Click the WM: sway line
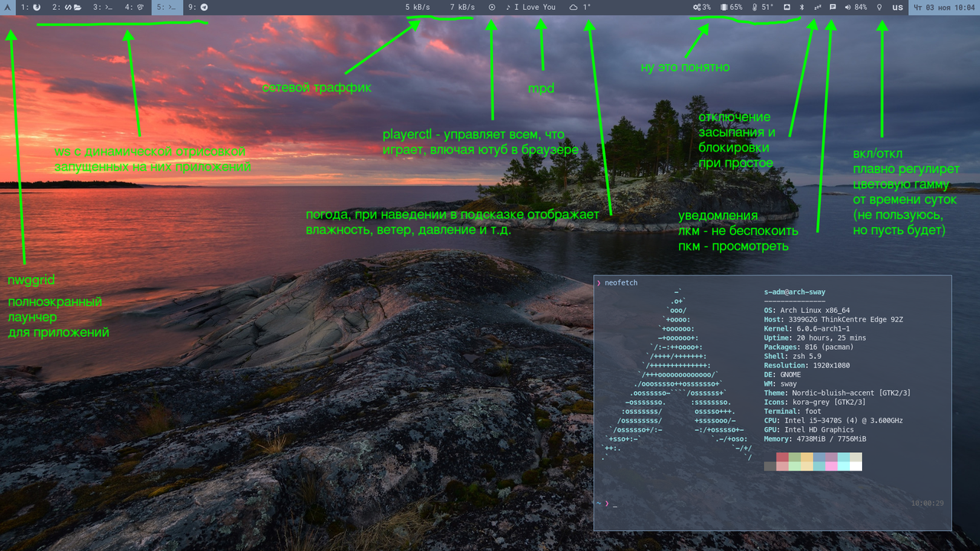The width and height of the screenshot is (980, 551). click(780, 384)
